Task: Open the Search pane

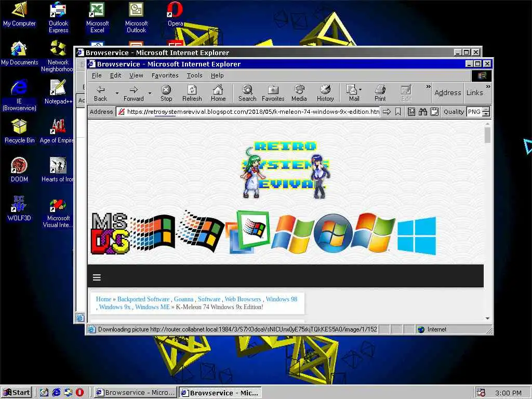Action: pyautogui.click(x=247, y=93)
